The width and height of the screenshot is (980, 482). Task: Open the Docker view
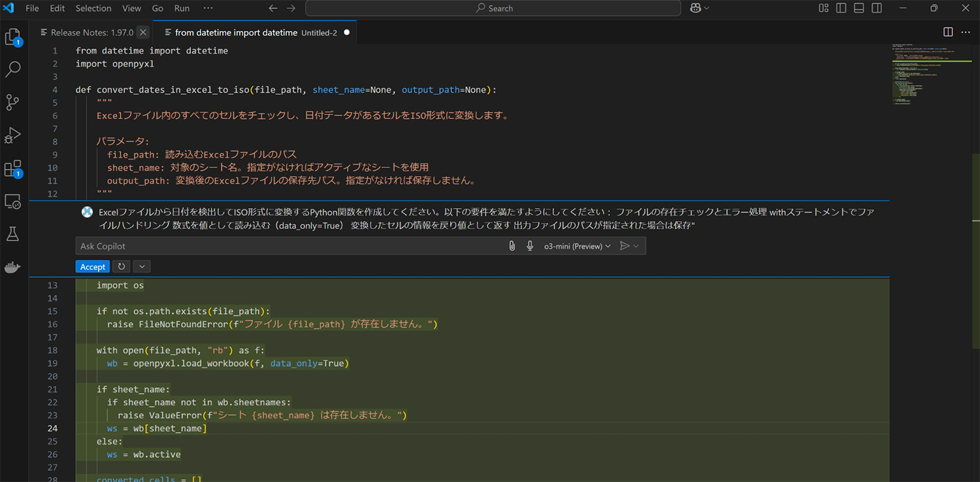(x=12, y=267)
